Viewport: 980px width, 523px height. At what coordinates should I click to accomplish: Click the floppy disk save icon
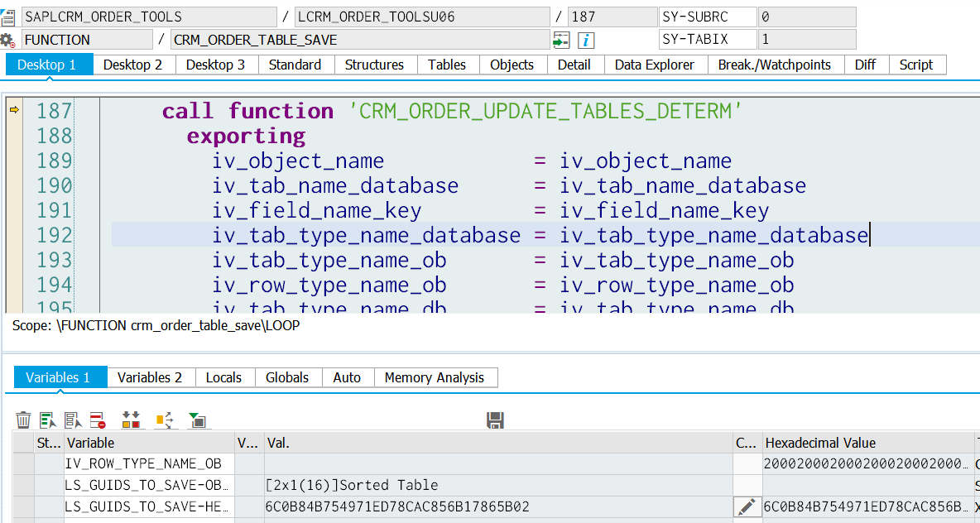coord(495,420)
